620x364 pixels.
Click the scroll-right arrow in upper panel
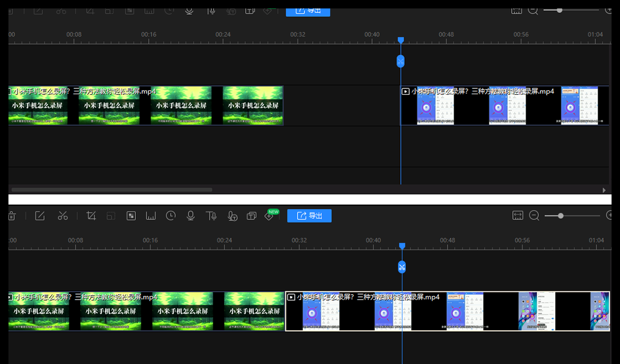click(x=604, y=190)
